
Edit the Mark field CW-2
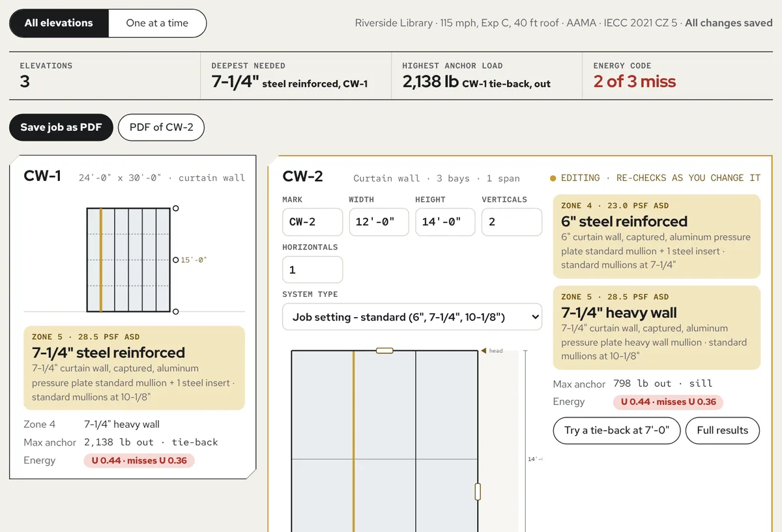[312, 222]
